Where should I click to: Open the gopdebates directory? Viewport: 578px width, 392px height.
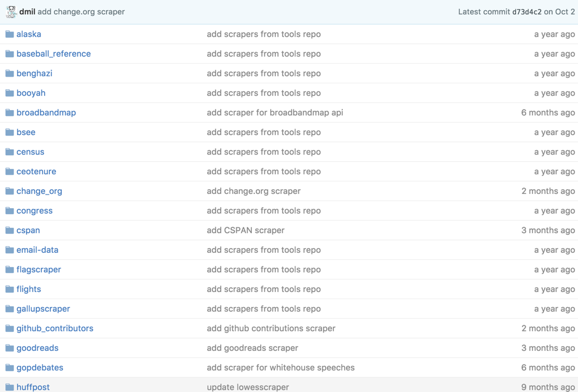point(40,368)
